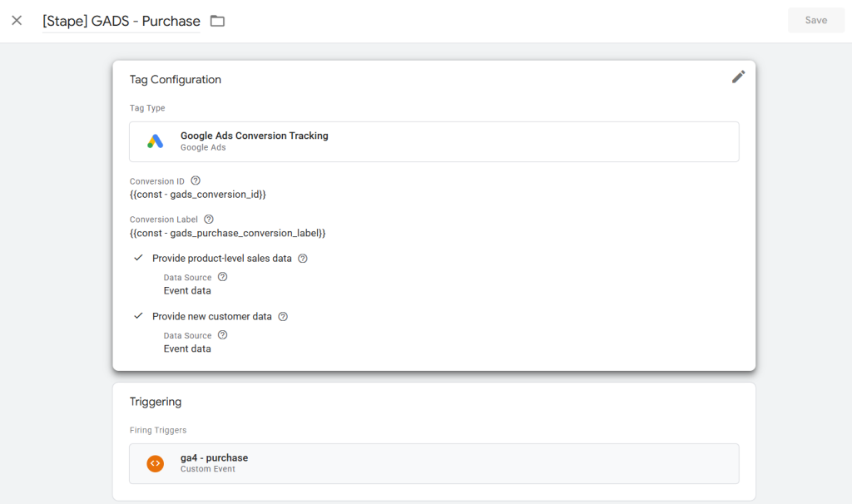852x504 pixels.
Task: Click the help icon next to Conversion ID
Action: click(x=196, y=180)
